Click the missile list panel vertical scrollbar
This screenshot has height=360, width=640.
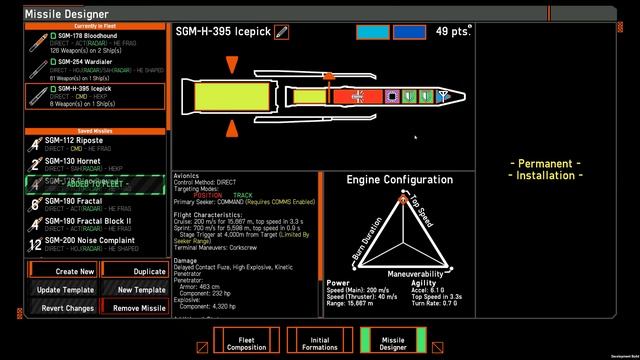(x=168, y=78)
